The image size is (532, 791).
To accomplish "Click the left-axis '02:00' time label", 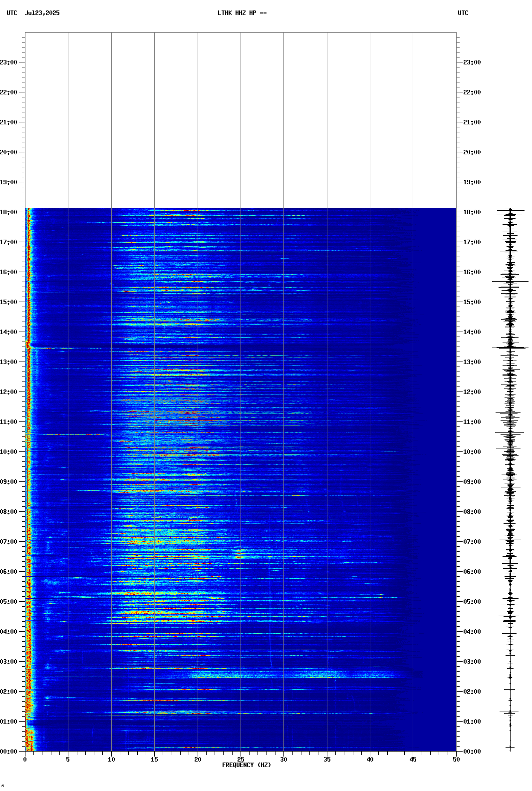I will click(x=8, y=692).
